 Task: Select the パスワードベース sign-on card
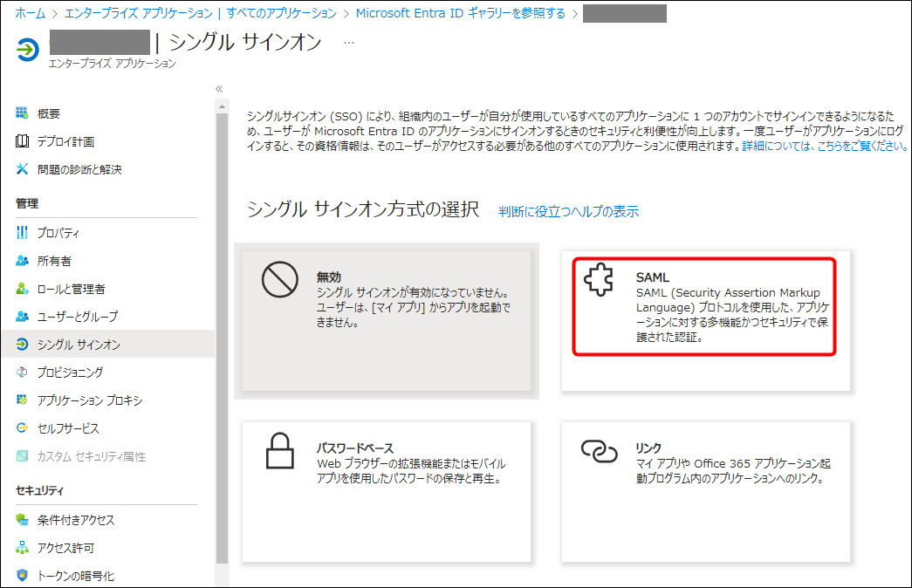[387, 492]
